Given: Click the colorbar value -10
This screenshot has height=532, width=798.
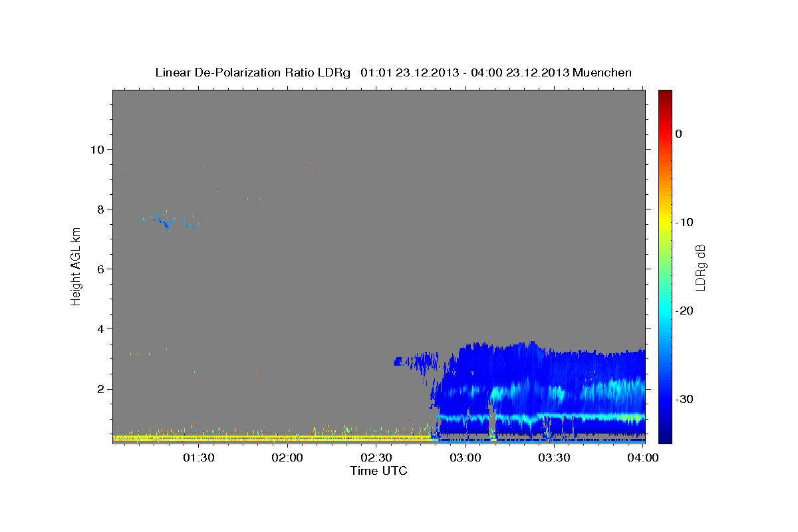Looking at the screenshot, I should [x=685, y=222].
